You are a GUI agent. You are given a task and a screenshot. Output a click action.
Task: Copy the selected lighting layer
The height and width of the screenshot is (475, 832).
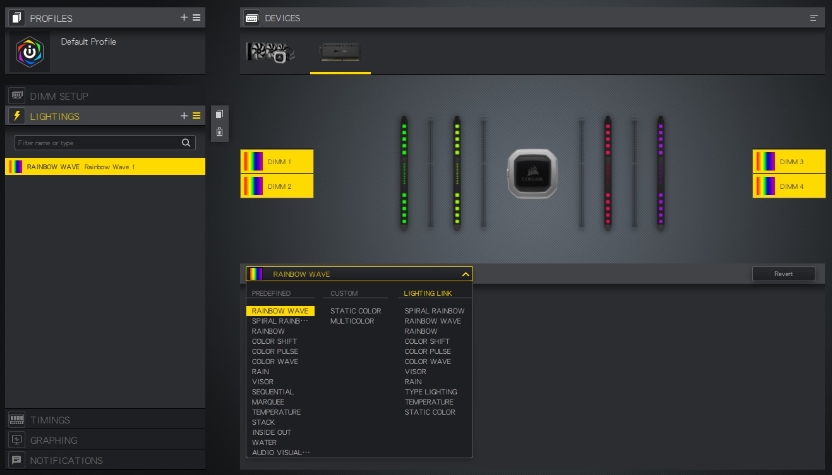click(220, 114)
